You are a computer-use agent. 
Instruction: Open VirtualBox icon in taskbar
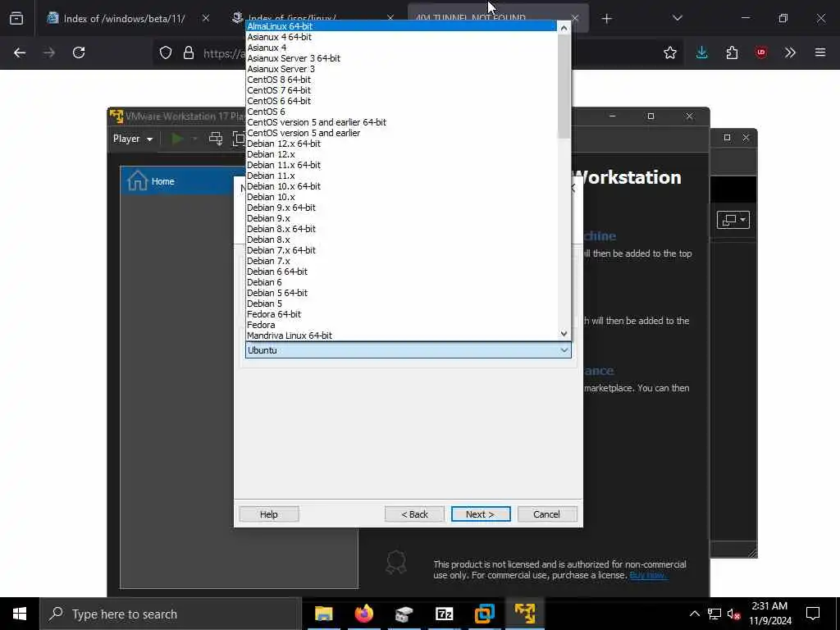pos(484,614)
